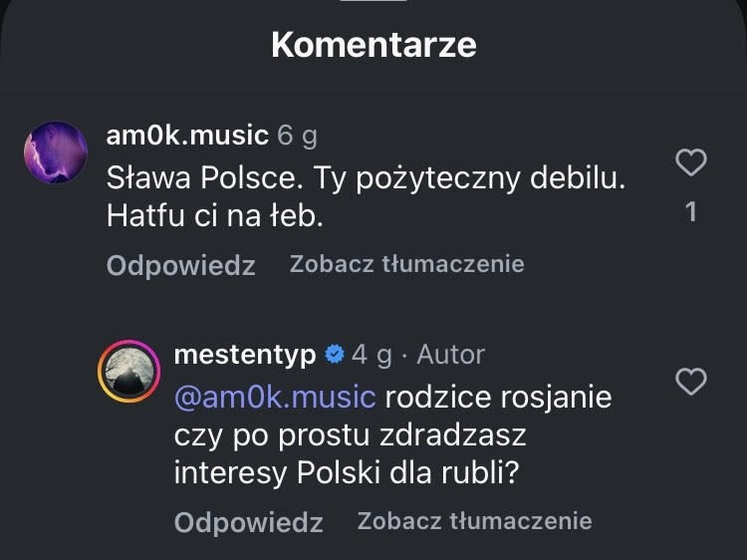The height and width of the screenshot is (560, 747).
Task: Click mestentyp's blue verified badge
Action: [336, 354]
